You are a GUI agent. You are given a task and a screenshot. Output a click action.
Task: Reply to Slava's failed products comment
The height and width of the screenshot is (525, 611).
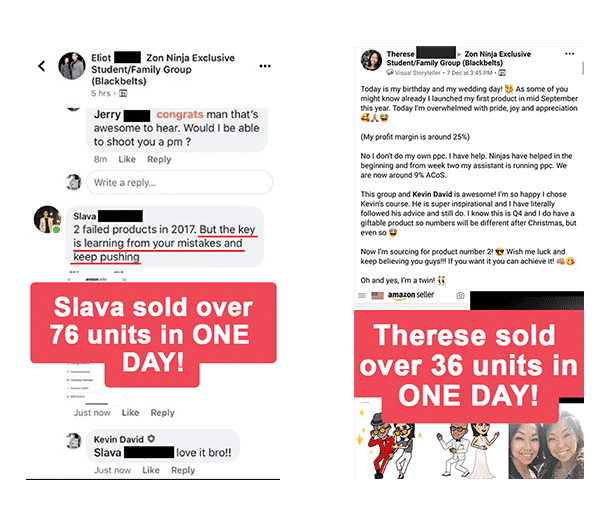pos(162,412)
